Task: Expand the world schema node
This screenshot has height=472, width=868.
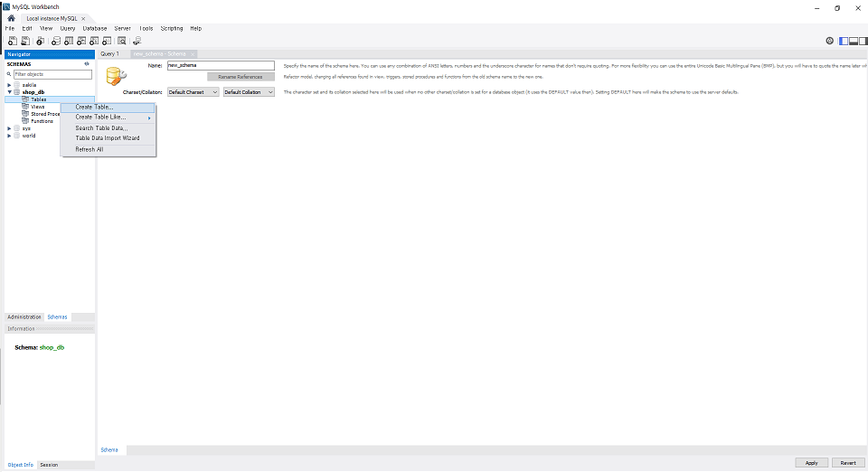Action: click(x=9, y=136)
